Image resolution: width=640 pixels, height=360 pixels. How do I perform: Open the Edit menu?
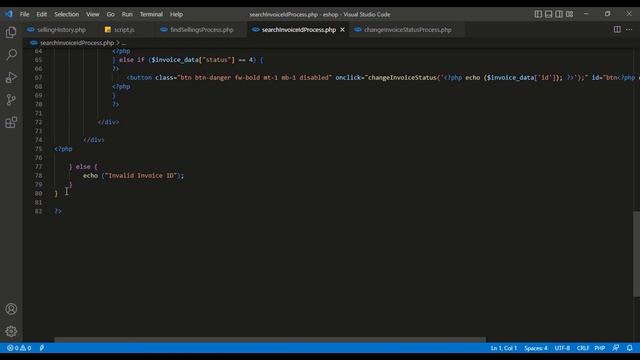(42, 14)
